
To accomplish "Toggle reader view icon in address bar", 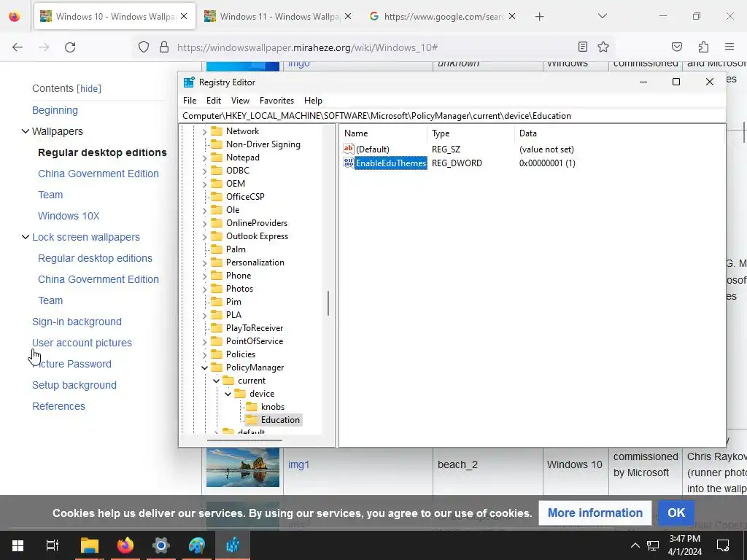I will (583, 47).
